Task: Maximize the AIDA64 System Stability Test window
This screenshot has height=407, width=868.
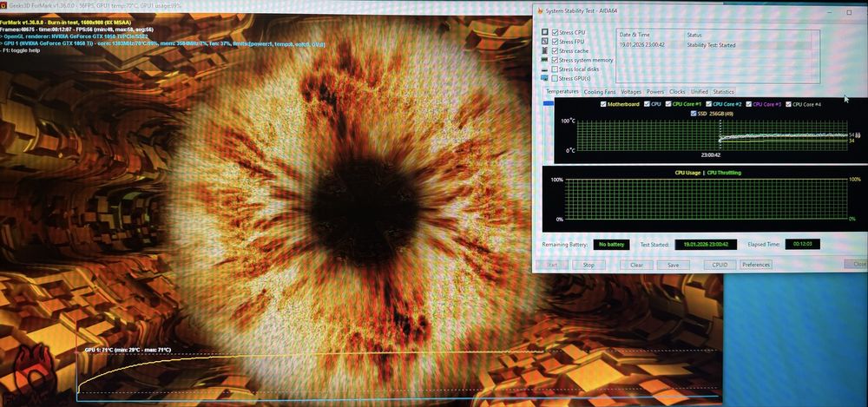Action: click(x=849, y=11)
